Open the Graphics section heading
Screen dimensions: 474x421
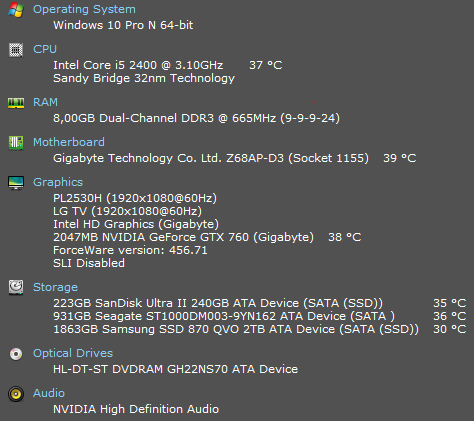pyautogui.click(x=58, y=182)
